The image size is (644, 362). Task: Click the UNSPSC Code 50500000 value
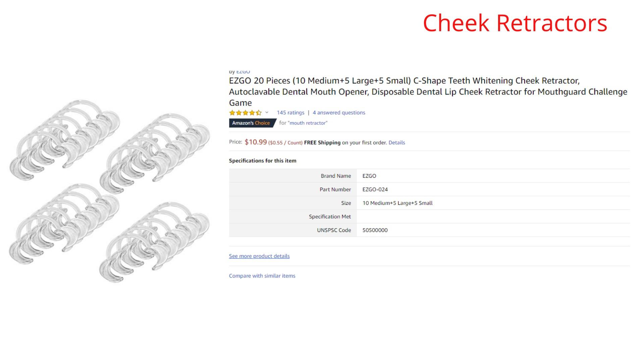click(375, 230)
